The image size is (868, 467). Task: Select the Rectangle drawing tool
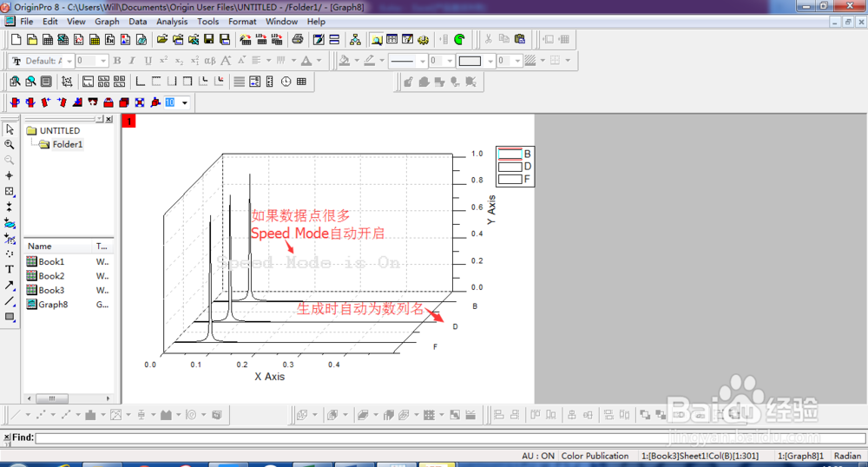tap(10, 317)
